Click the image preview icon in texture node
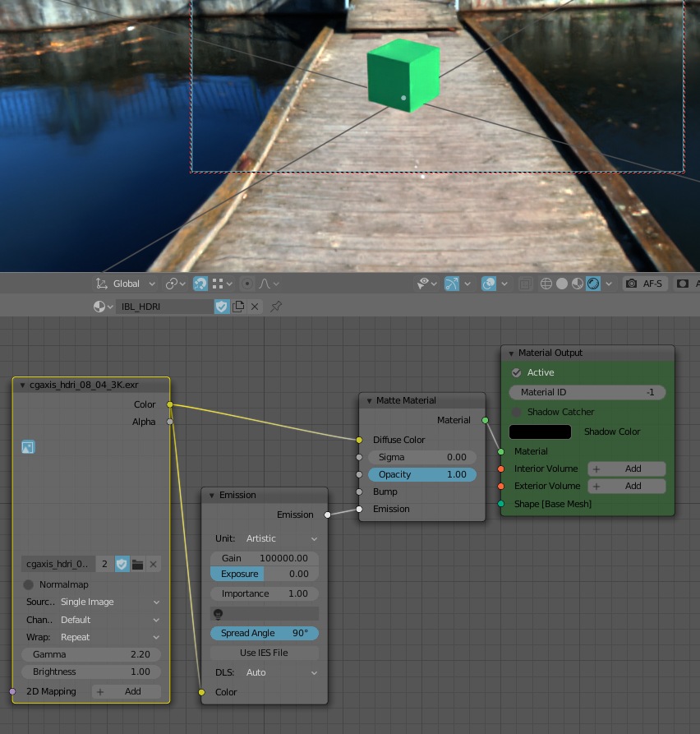Viewport: 700px width, 734px height. [x=28, y=447]
